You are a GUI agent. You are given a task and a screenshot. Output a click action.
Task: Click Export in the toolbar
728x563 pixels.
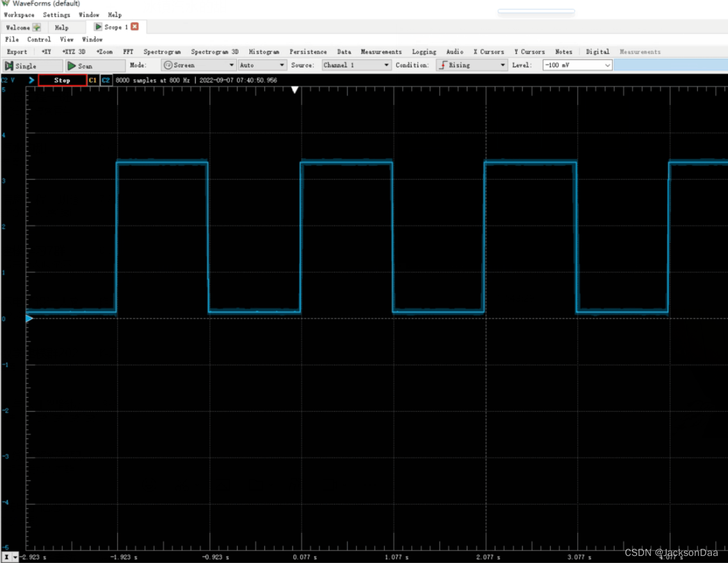17,52
